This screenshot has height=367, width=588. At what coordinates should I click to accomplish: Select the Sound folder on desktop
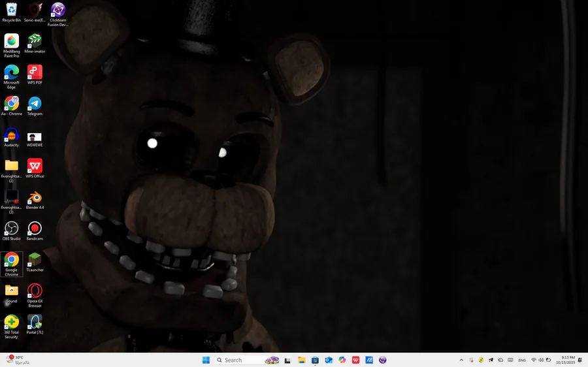point(11,293)
